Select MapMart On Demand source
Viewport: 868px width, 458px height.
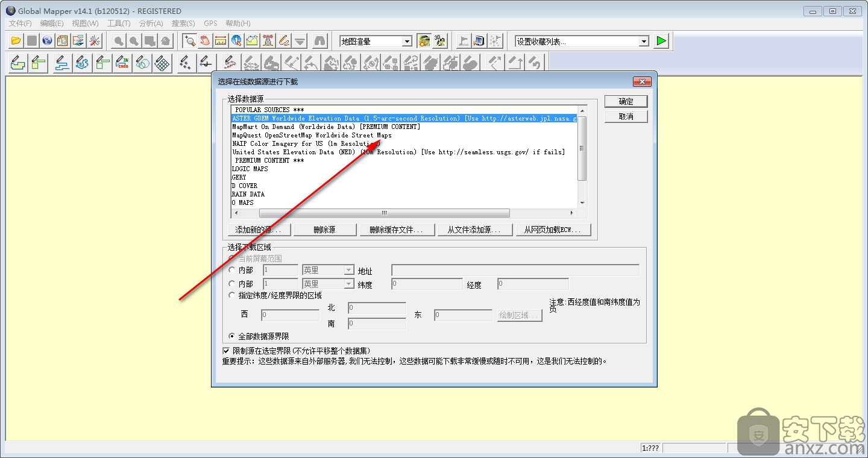click(x=326, y=127)
